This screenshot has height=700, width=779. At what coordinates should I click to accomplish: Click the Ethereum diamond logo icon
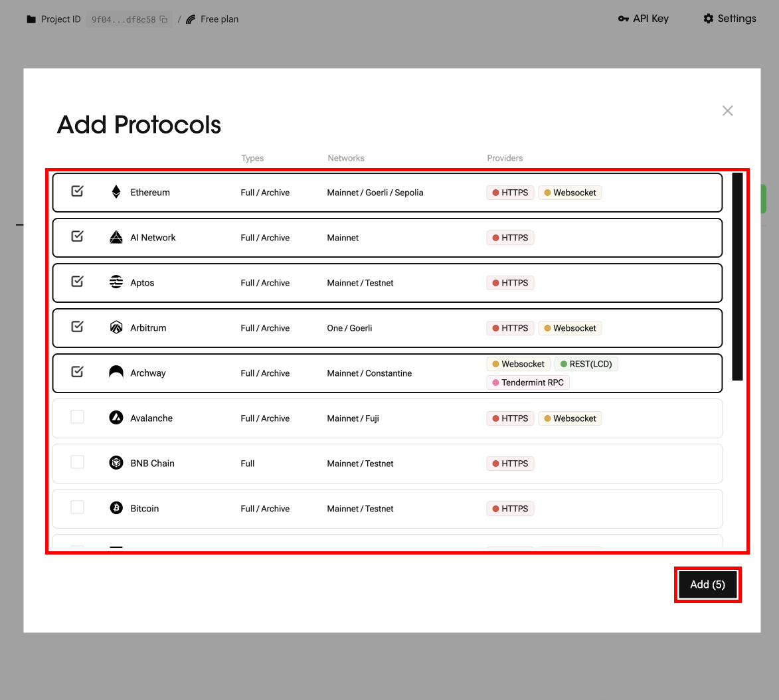click(116, 192)
